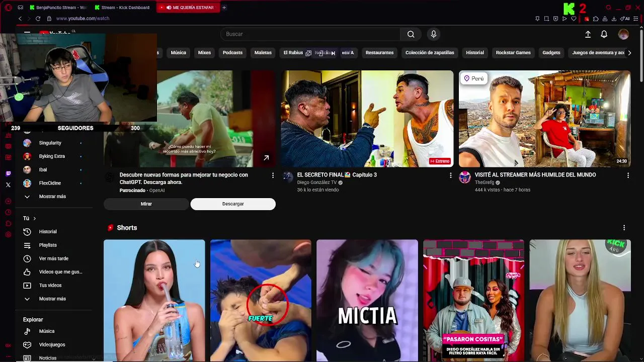644x362 pixels.
Task: Reload the page with browser refresh icon
Action: (38, 19)
